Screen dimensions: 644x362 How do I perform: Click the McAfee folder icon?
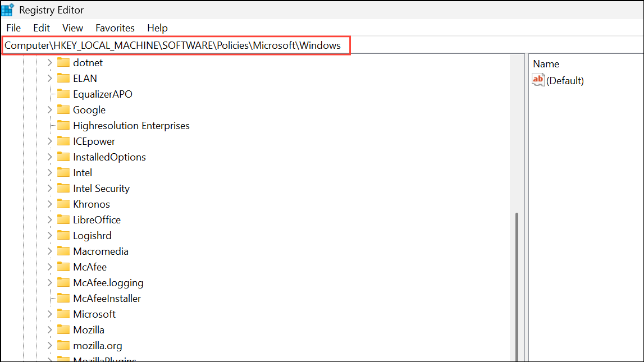pos(63,267)
